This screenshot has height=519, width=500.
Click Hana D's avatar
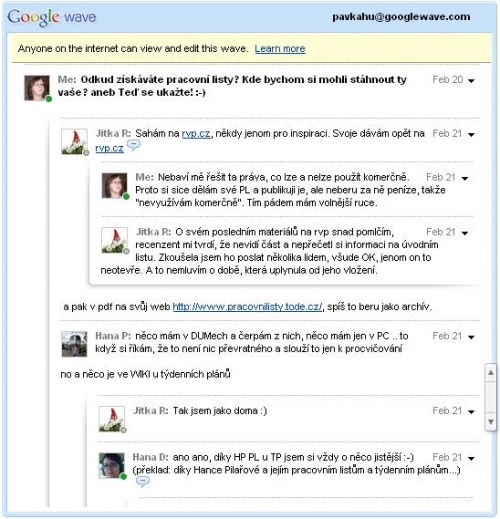click(x=112, y=465)
